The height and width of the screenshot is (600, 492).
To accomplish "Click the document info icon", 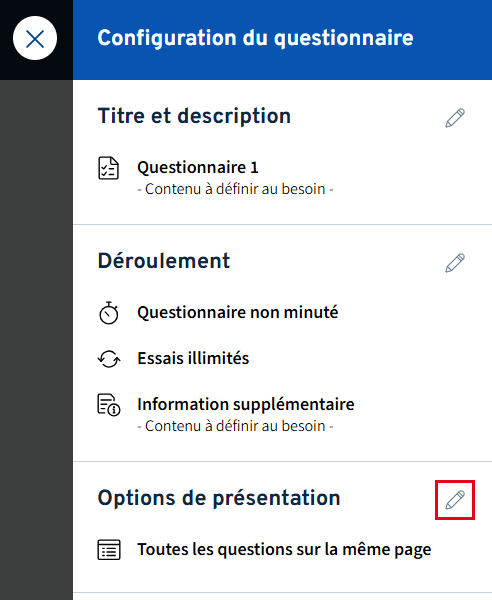I will [109, 405].
